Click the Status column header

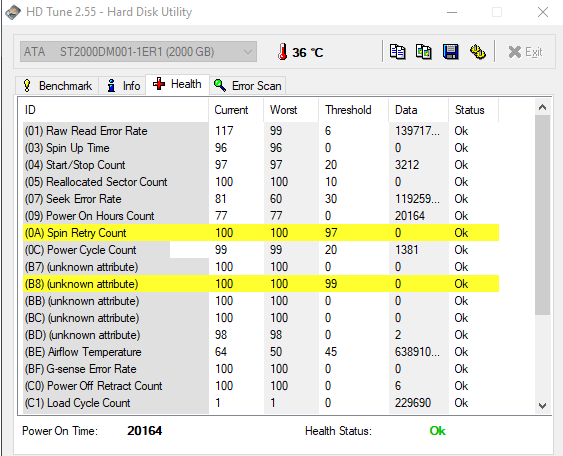click(474, 110)
